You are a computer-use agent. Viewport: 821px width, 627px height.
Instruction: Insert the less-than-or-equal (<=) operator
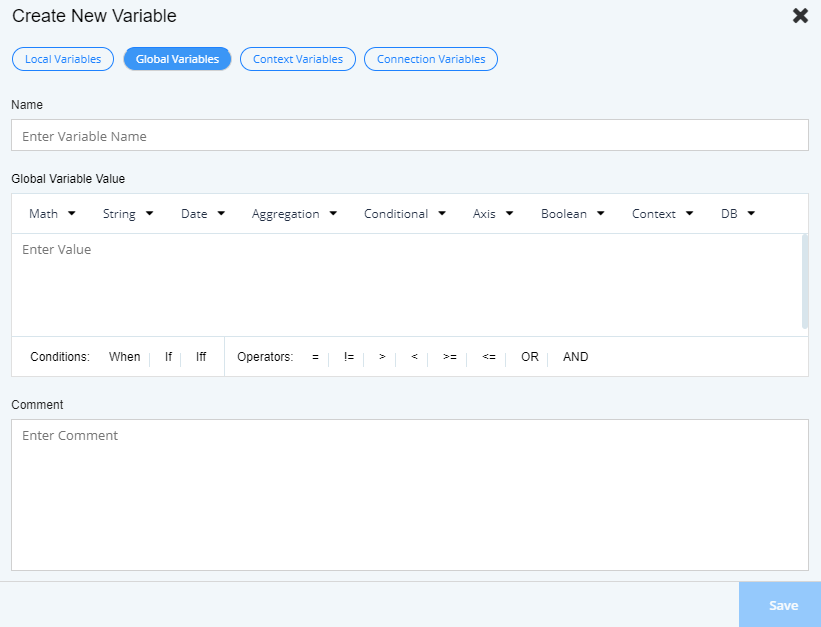[489, 357]
